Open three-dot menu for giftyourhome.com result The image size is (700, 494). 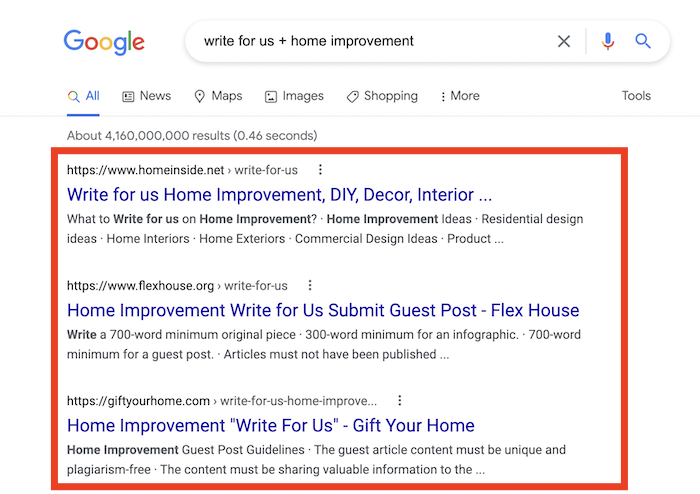point(400,401)
